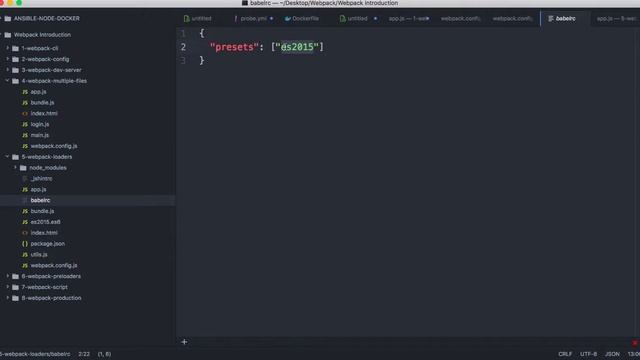Click the JS icon of utils.js

coord(25,255)
